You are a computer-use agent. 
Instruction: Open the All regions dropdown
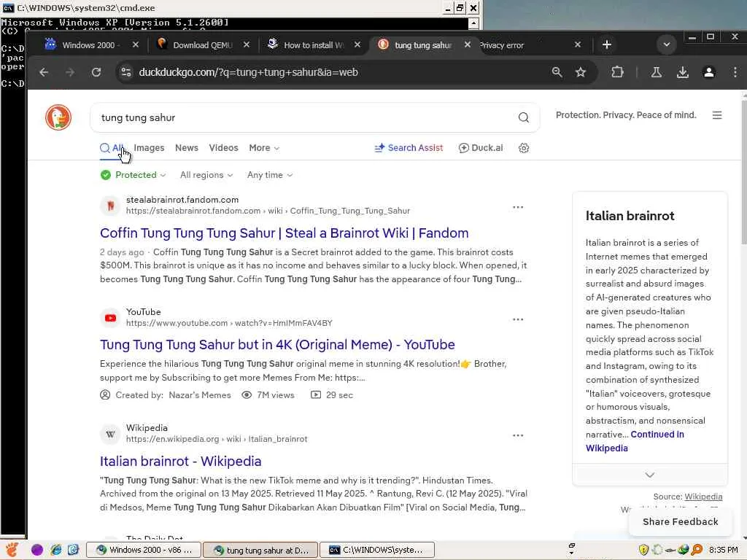[x=206, y=175]
